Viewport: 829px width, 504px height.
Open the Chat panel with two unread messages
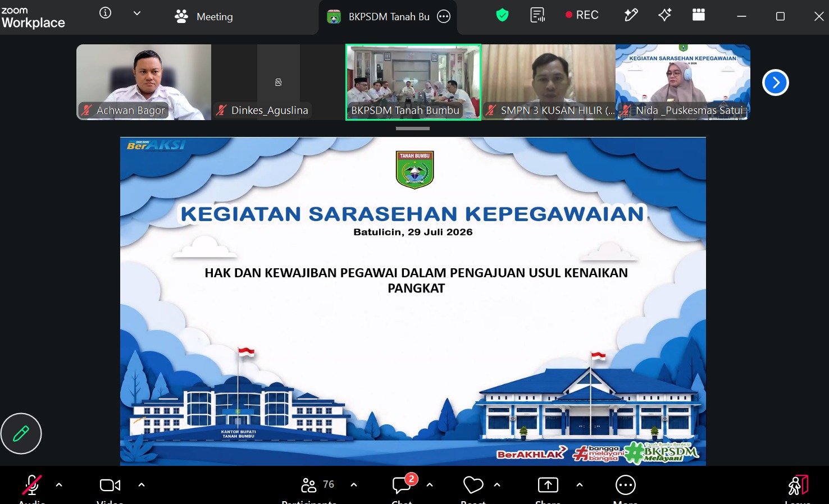pyautogui.click(x=403, y=484)
